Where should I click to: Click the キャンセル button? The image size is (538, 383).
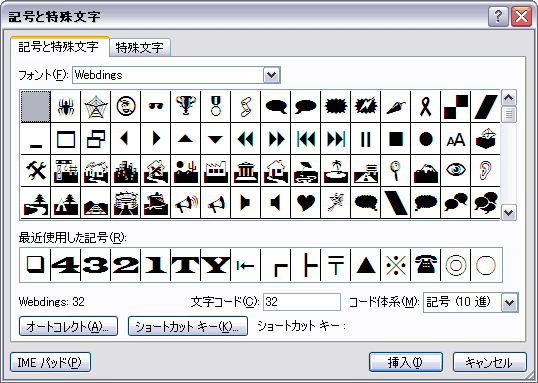(x=490, y=362)
